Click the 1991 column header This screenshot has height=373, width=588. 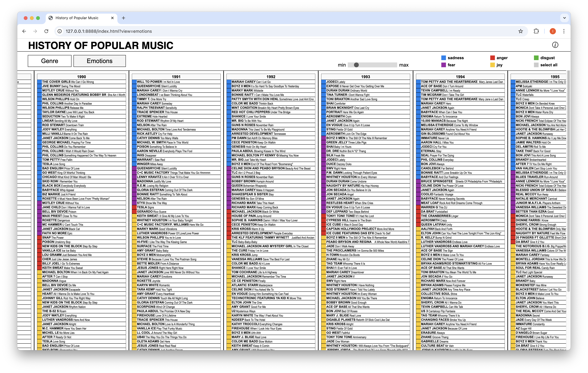176,77
